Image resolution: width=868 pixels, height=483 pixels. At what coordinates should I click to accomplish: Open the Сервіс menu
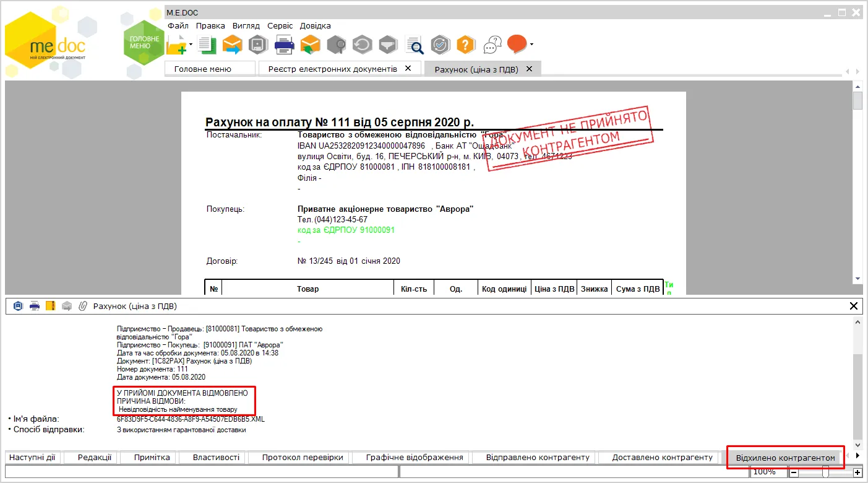(280, 26)
